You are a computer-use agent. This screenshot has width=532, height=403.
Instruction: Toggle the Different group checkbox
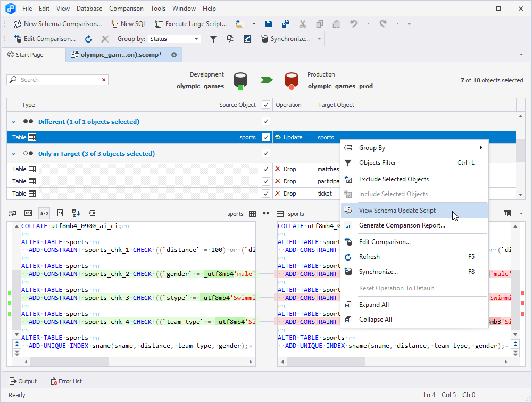tap(266, 121)
